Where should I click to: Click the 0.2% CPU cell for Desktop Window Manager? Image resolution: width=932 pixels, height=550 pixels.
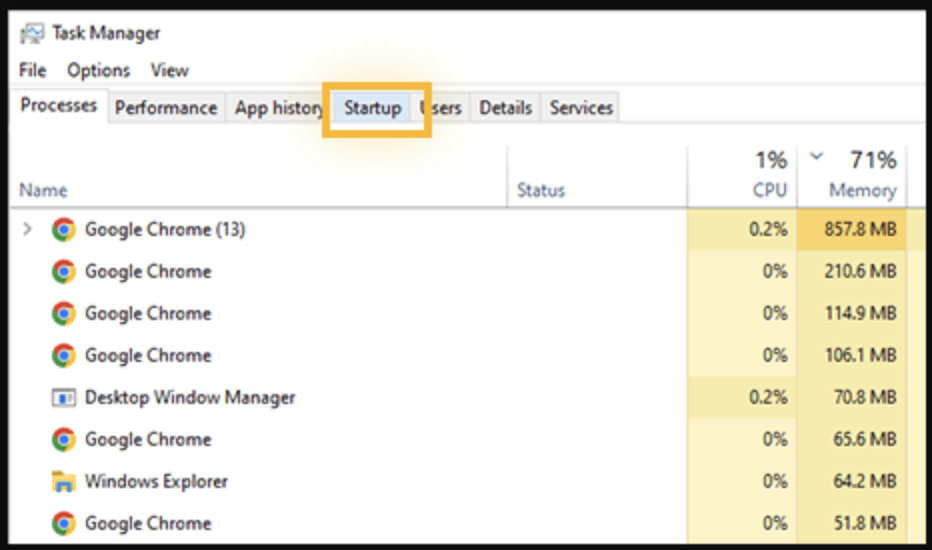click(x=742, y=397)
